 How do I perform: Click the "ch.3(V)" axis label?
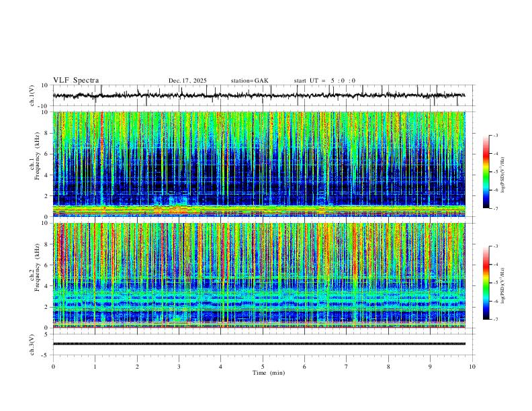(x=32, y=345)
